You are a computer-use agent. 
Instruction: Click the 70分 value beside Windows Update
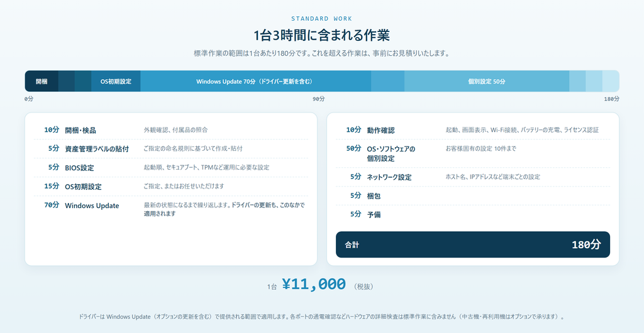52,205
